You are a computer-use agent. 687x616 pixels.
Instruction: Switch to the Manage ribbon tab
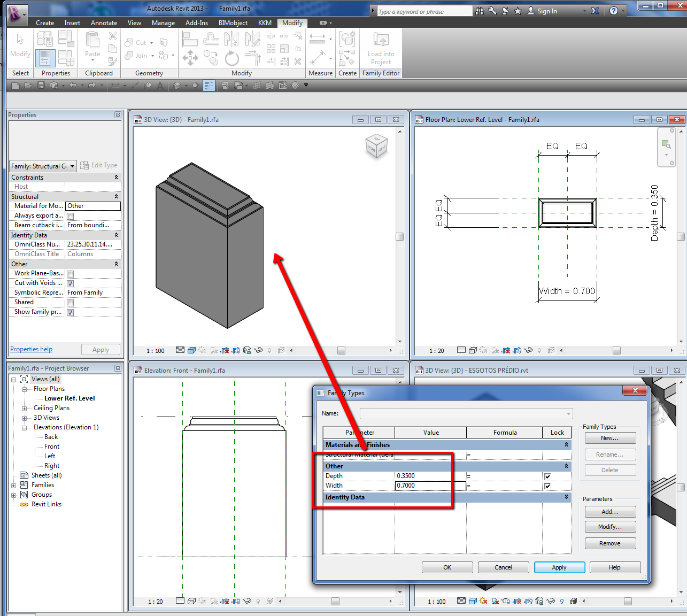pyautogui.click(x=163, y=23)
